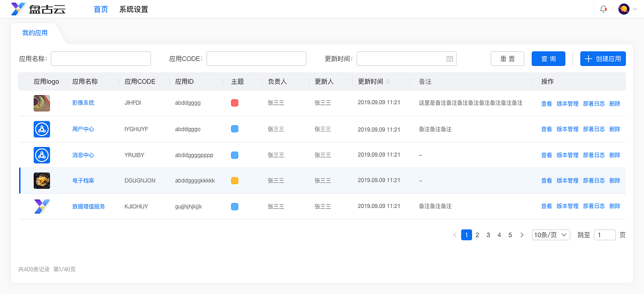Click 查看 for 影像系统 row
This screenshot has height=294, width=644.
pyautogui.click(x=546, y=104)
